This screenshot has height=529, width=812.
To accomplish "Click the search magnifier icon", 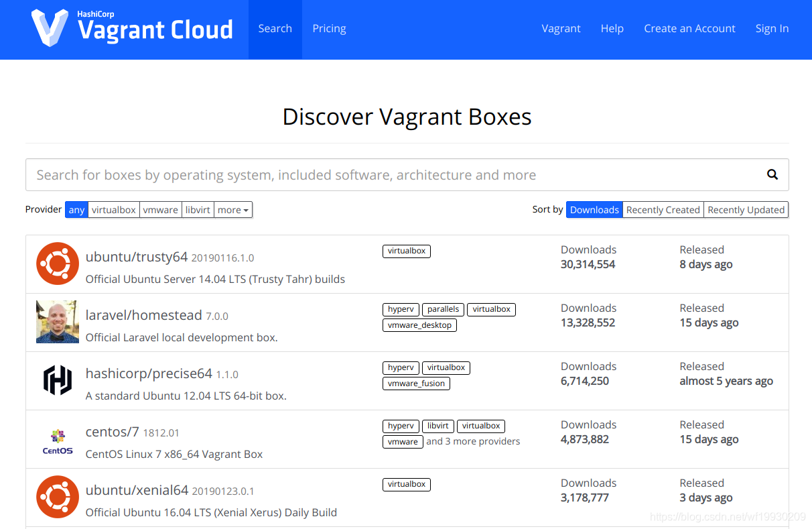I will [772, 174].
